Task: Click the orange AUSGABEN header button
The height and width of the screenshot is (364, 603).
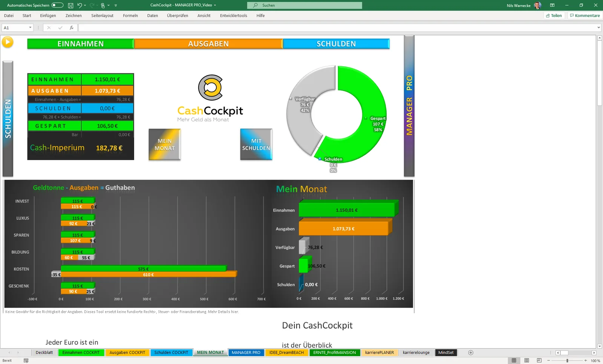Action: coord(208,44)
